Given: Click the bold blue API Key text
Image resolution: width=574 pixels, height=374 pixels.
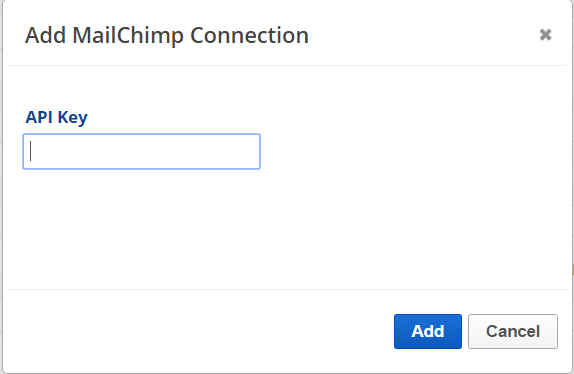Looking at the screenshot, I should pyautogui.click(x=56, y=117).
